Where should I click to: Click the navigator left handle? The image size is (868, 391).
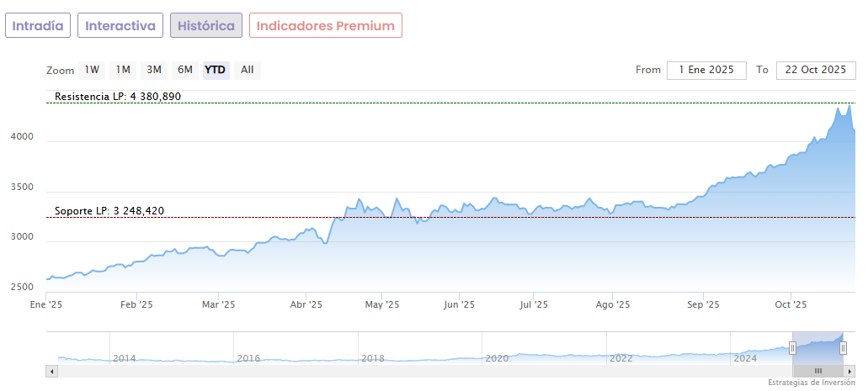(x=792, y=348)
